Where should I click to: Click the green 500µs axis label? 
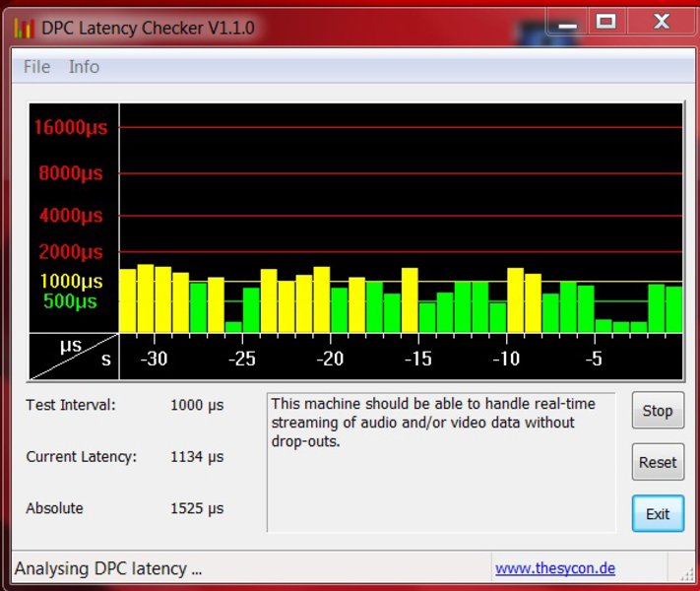point(70,301)
